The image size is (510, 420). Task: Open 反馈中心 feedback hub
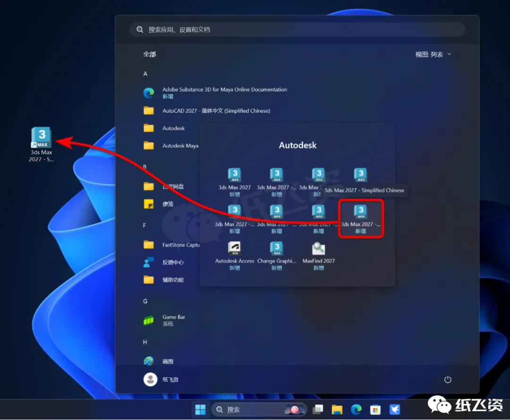(x=163, y=262)
